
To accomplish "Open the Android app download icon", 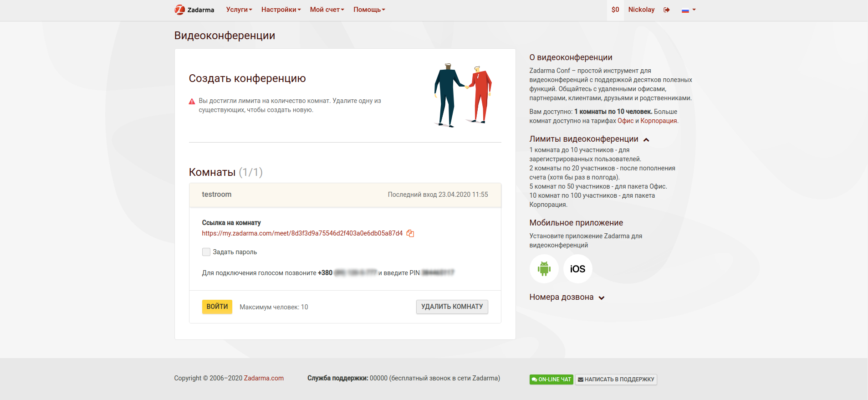I will (x=544, y=269).
